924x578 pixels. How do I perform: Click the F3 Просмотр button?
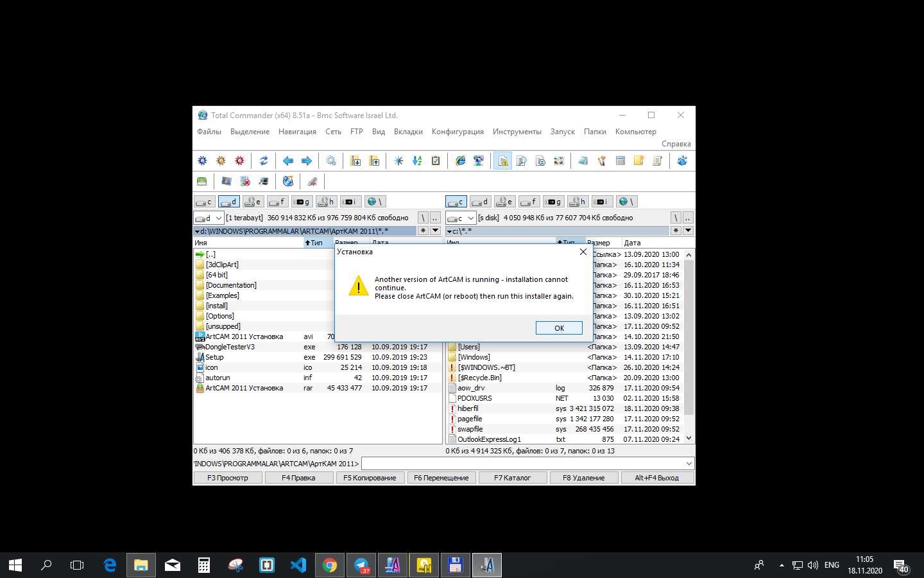228,478
